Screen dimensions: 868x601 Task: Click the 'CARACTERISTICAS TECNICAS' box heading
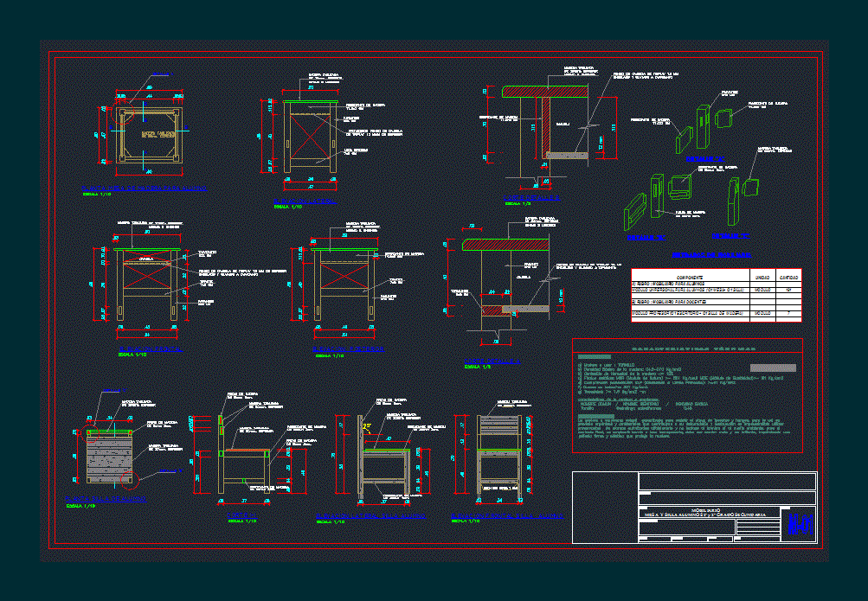pos(693,348)
